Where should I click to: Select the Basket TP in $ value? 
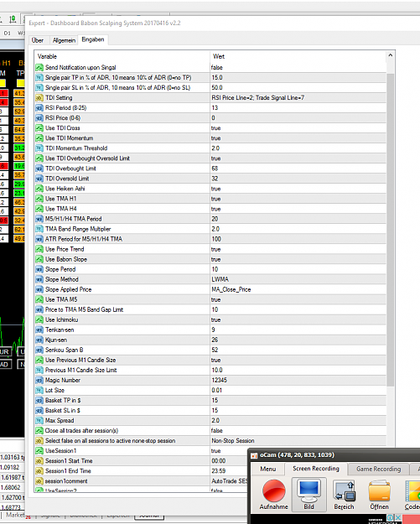tap(215, 401)
